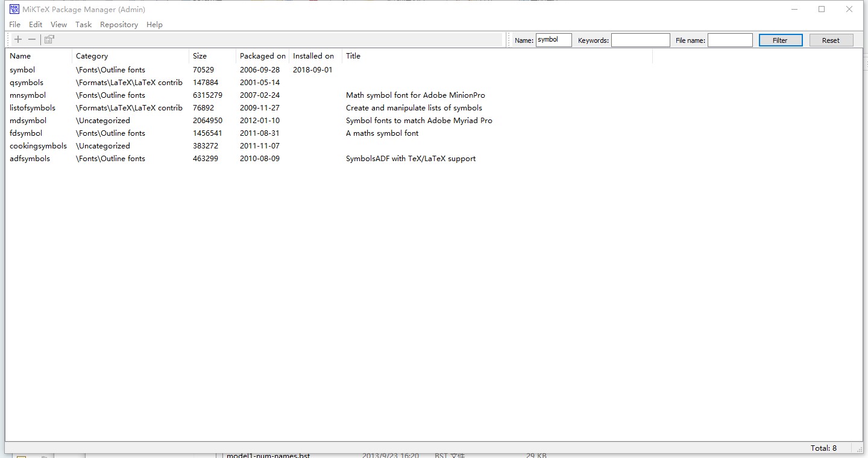The height and width of the screenshot is (458, 868).
Task: Open the Edit menu
Action: 36,24
